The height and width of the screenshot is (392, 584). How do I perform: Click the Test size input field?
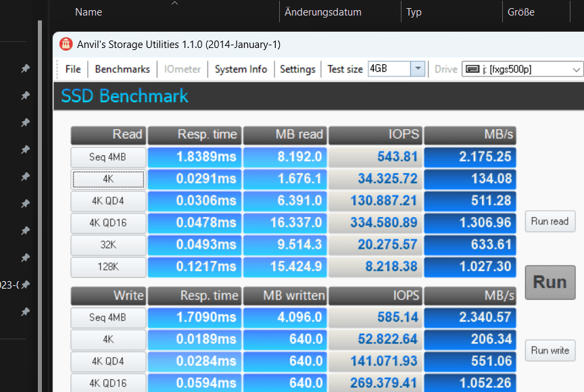tap(389, 69)
